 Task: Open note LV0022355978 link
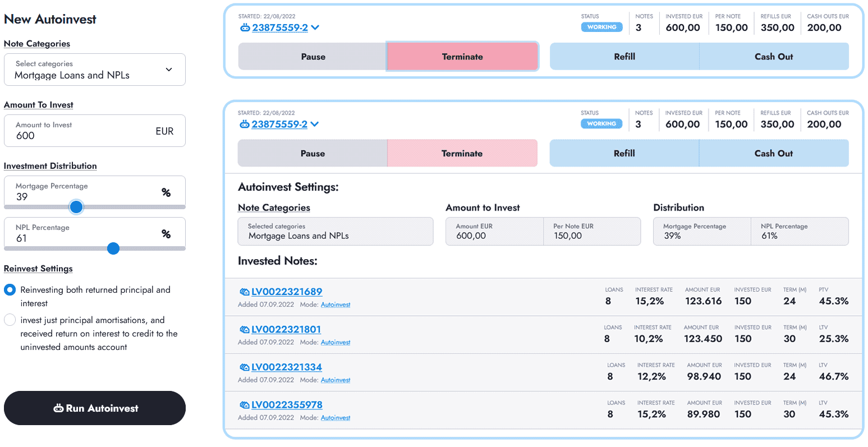click(x=287, y=404)
